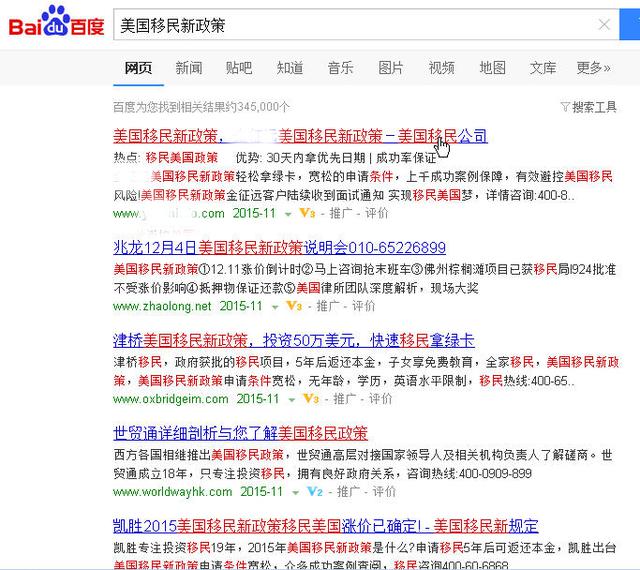This screenshot has width=640, height=570.
Task: Switch to the 音乐 tab
Action: click(340, 68)
